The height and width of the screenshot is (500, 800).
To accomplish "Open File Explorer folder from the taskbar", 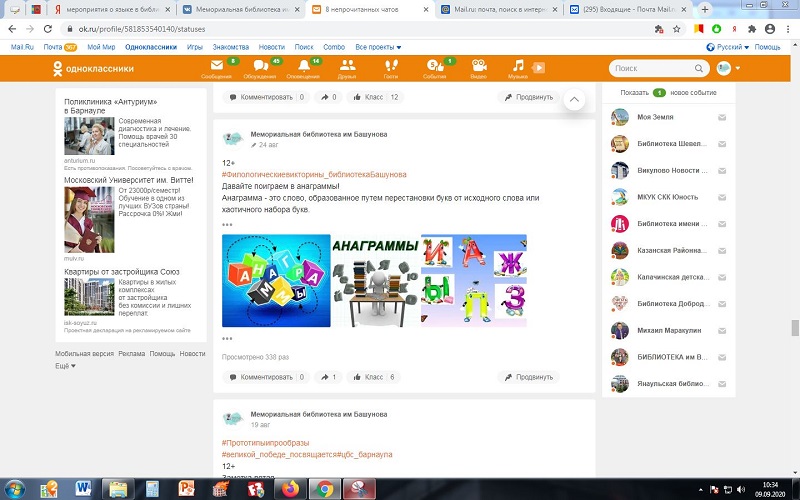I will (x=118, y=489).
